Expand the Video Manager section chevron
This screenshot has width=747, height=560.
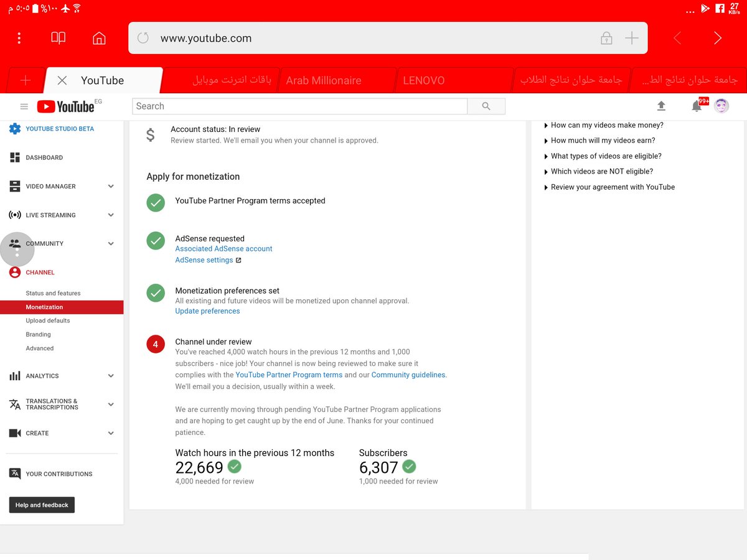tap(111, 186)
